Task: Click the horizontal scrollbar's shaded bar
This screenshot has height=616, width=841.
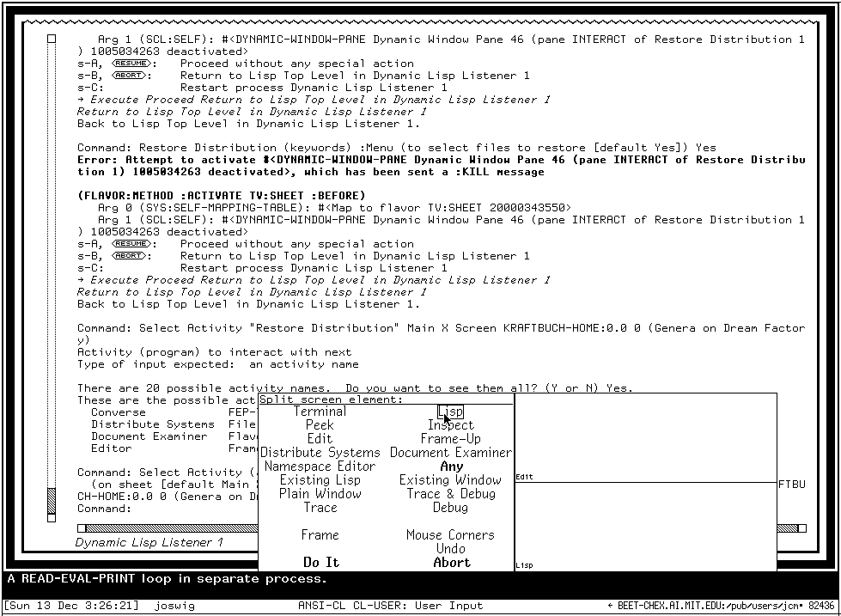Action: pos(172,528)
